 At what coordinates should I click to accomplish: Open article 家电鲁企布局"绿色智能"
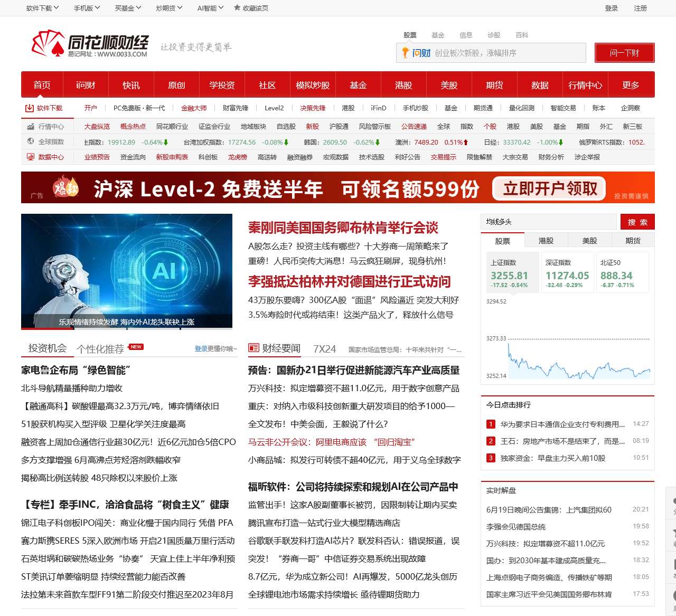(76, 370)
